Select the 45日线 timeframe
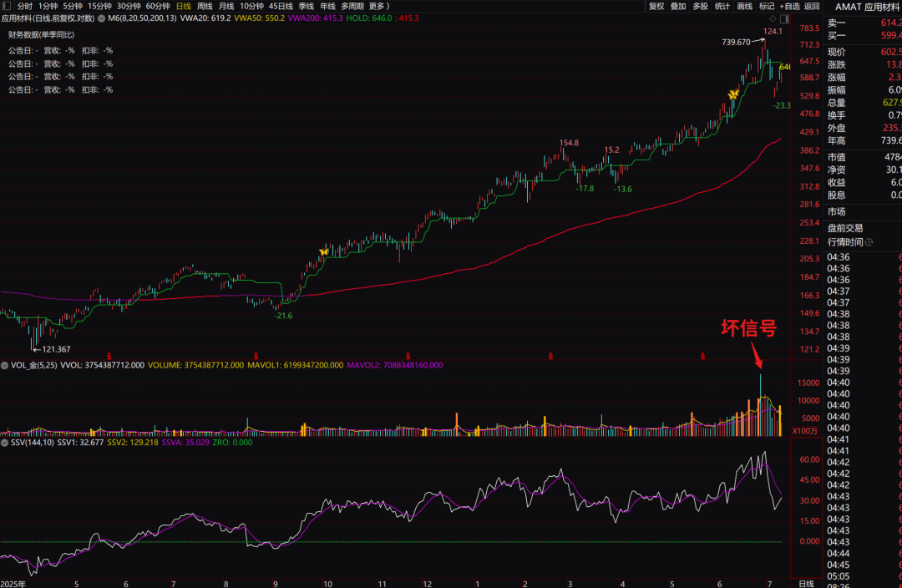This screenshot has width=902, height=588. pos(281,7)
